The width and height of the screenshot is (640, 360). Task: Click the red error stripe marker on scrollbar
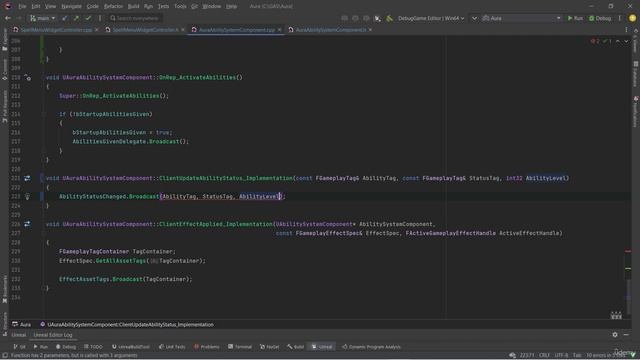coord(628,251)
